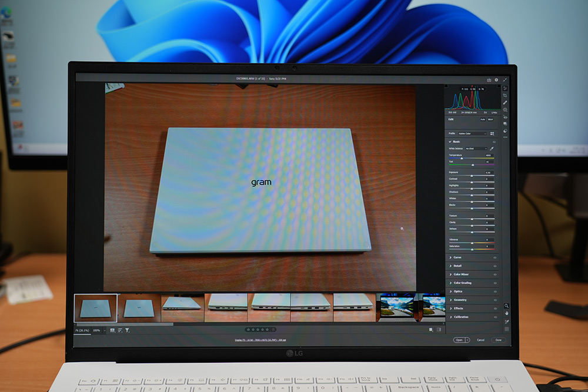Viewport: 588px width, 392px height.
Task: Click the filmstrip horizontal scrollbar
Action: pos(123,324)
